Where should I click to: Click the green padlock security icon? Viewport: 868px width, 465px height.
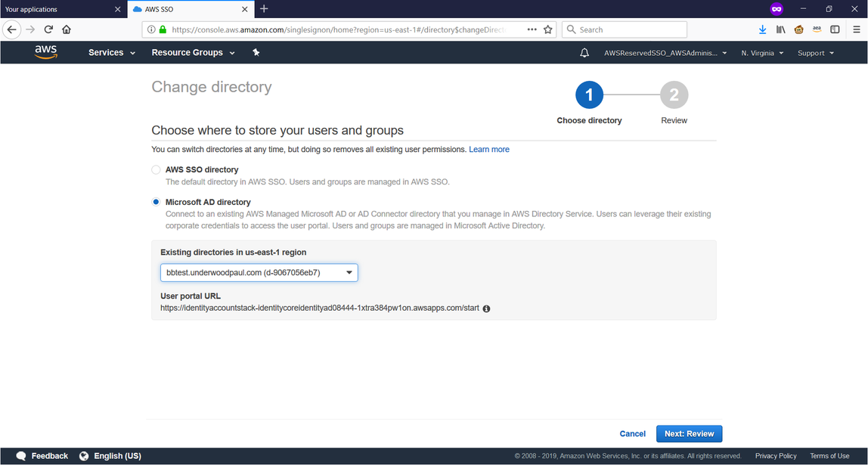163,30
